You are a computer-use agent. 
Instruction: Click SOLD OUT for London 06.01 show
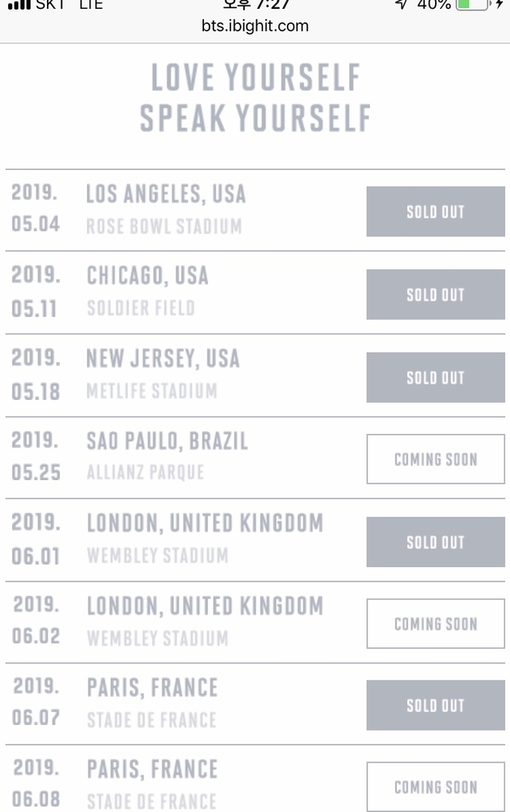(435, 542)
